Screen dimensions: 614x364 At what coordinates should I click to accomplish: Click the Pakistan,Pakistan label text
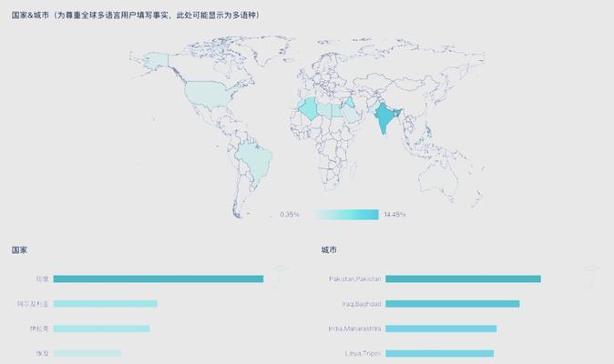pyautogui.click(x=354, y=278)
